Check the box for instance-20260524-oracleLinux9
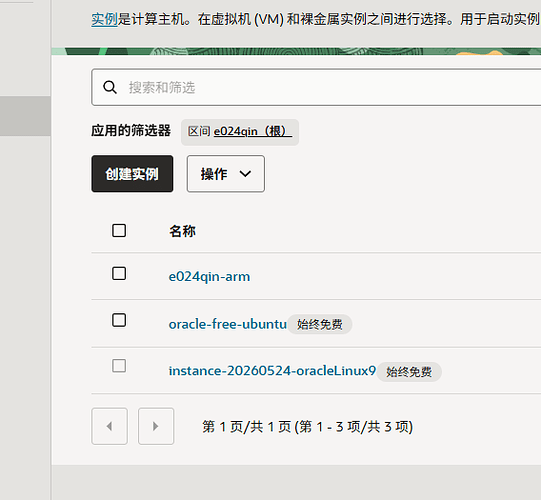The height and width of the screenshot is (500, 541). click(119, 366)
